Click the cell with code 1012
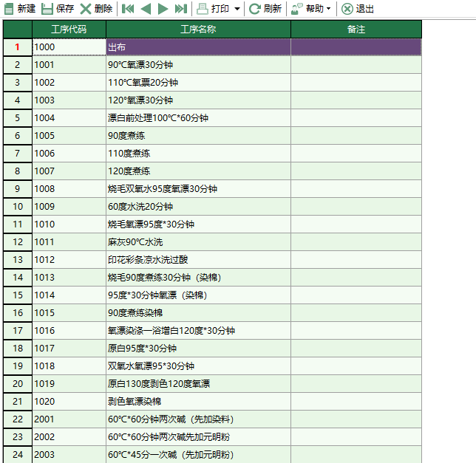 [69, 260]
